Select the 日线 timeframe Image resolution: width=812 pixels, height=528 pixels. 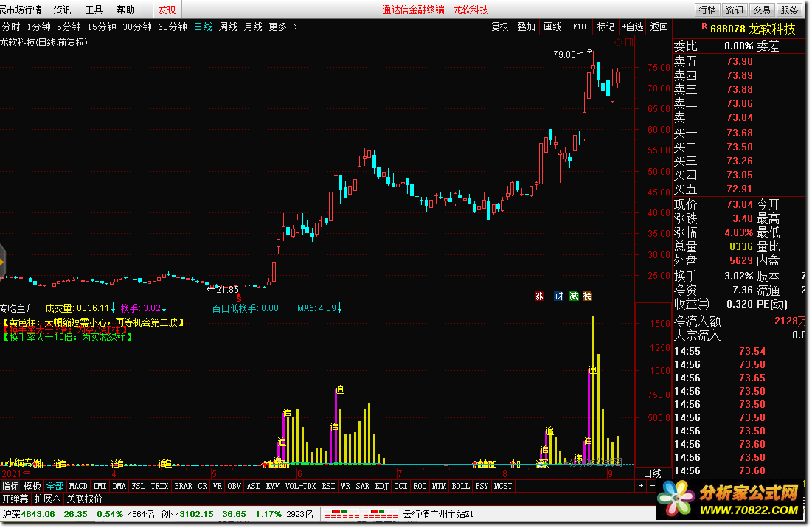203,27
